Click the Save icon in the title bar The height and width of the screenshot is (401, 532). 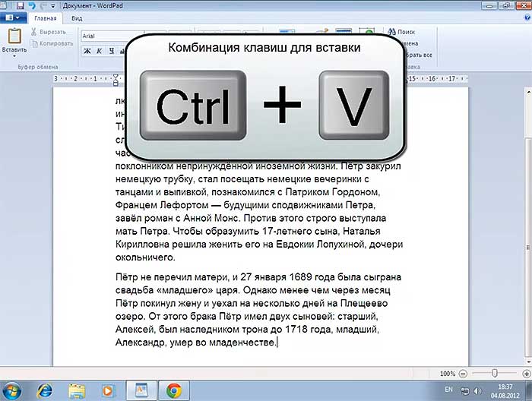21,5
